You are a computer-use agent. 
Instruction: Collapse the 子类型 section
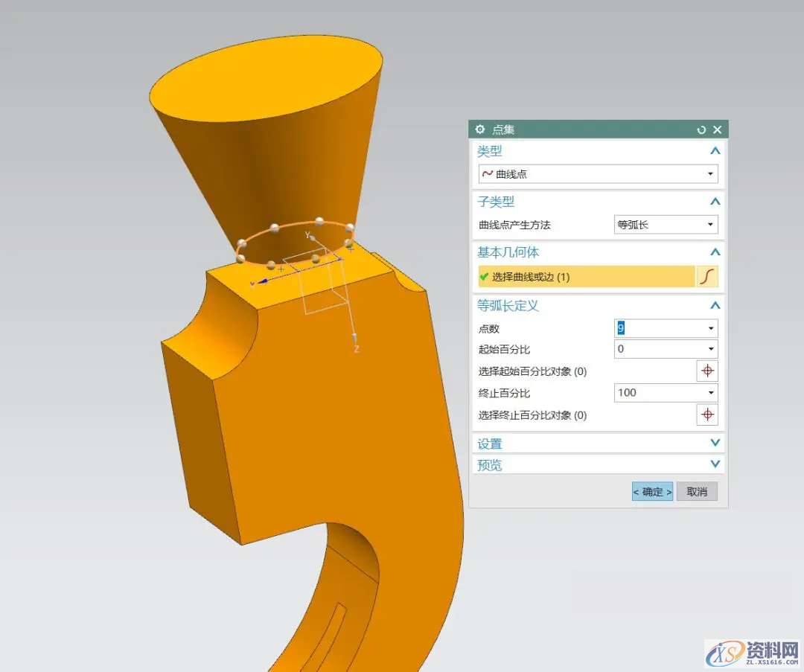(x=715, y=202)
